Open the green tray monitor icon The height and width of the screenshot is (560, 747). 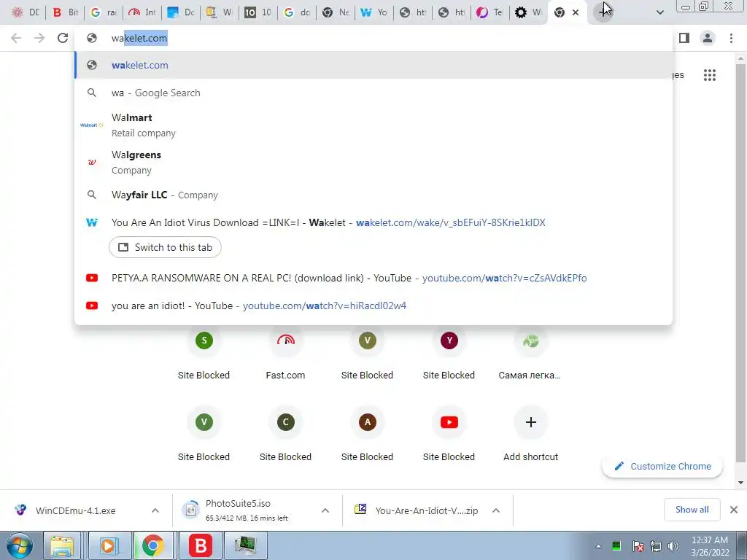pos(616,545)
